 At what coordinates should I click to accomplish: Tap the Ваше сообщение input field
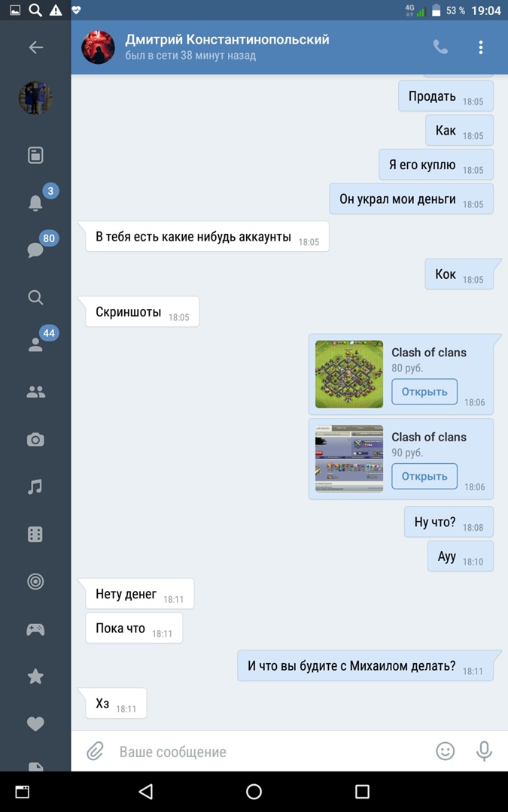click(x=269, y=751)
